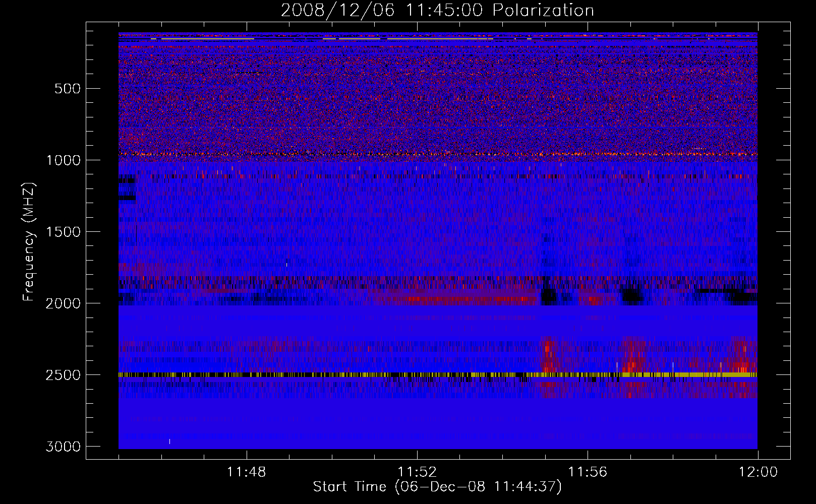Viewport: 816px width, 504px height.
Task: Click the 1500 frequency tick label
Action: tap(63, 232)
